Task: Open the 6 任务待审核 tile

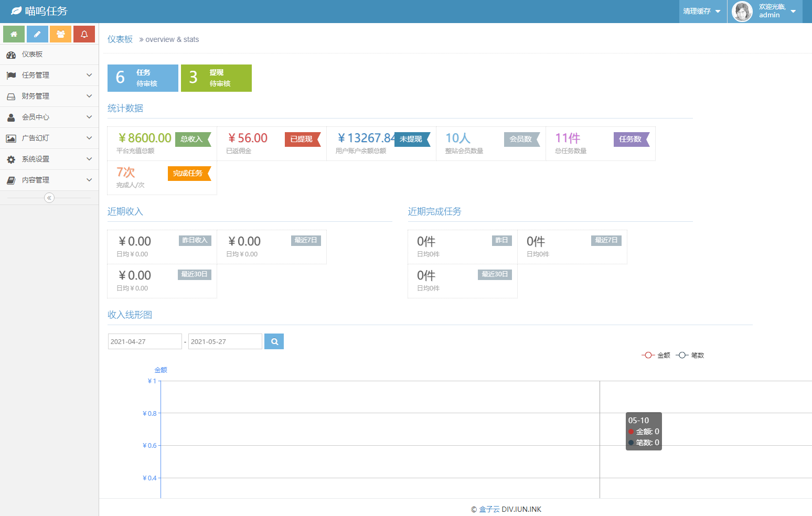Action: (143, 78)
